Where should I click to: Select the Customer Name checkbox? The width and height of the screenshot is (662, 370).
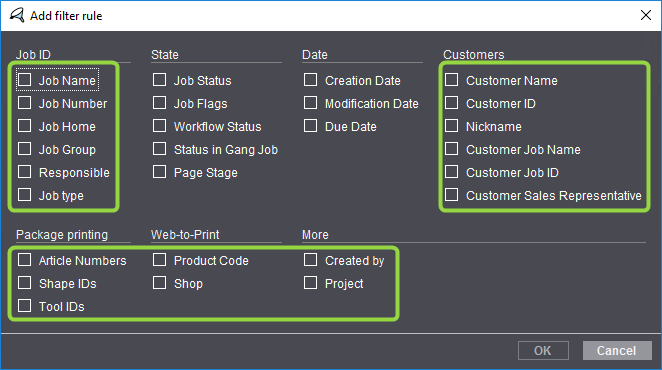click(451, 80)
